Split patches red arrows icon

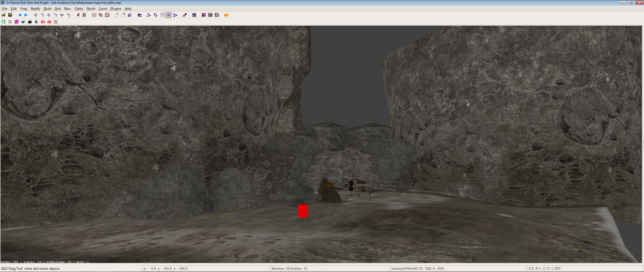click(x=49, y=22)
